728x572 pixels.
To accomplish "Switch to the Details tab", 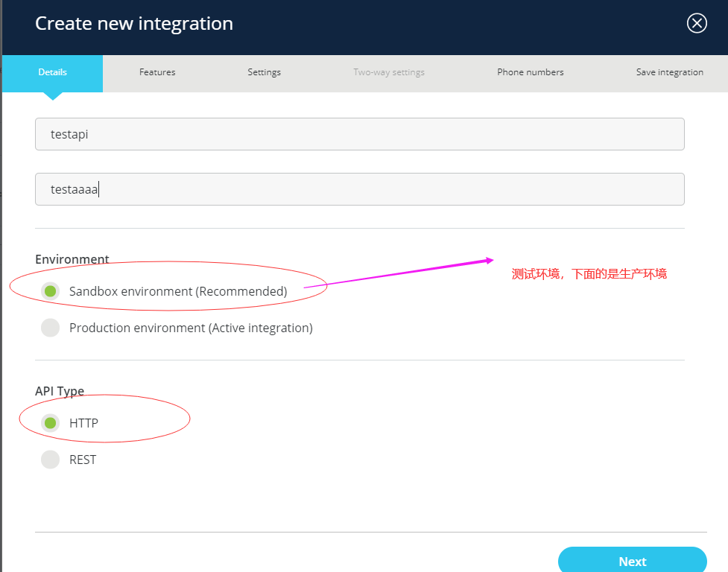I will [x=52, y=72].
